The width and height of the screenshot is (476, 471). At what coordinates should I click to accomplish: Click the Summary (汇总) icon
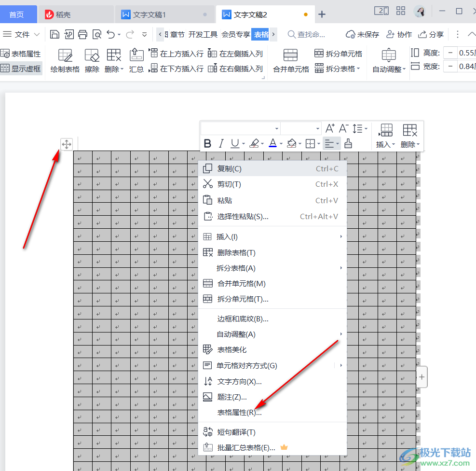point(136,61)
